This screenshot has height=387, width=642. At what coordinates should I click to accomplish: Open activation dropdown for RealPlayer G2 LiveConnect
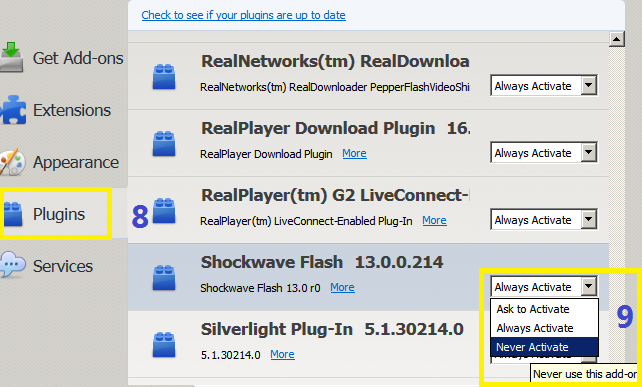click(544, 220)
